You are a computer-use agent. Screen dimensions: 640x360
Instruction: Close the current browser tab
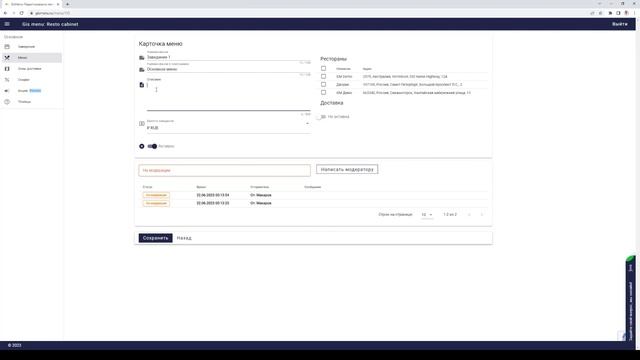(x=58, y=4)
